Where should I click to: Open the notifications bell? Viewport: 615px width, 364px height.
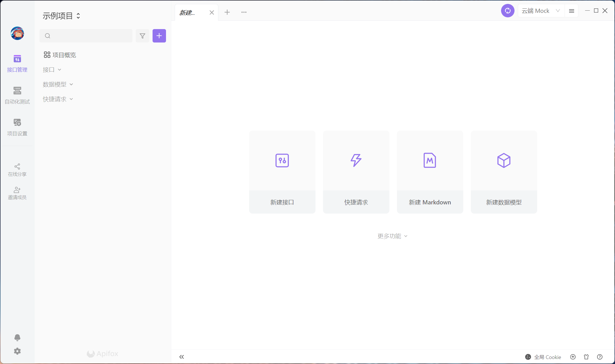(17, 337)
